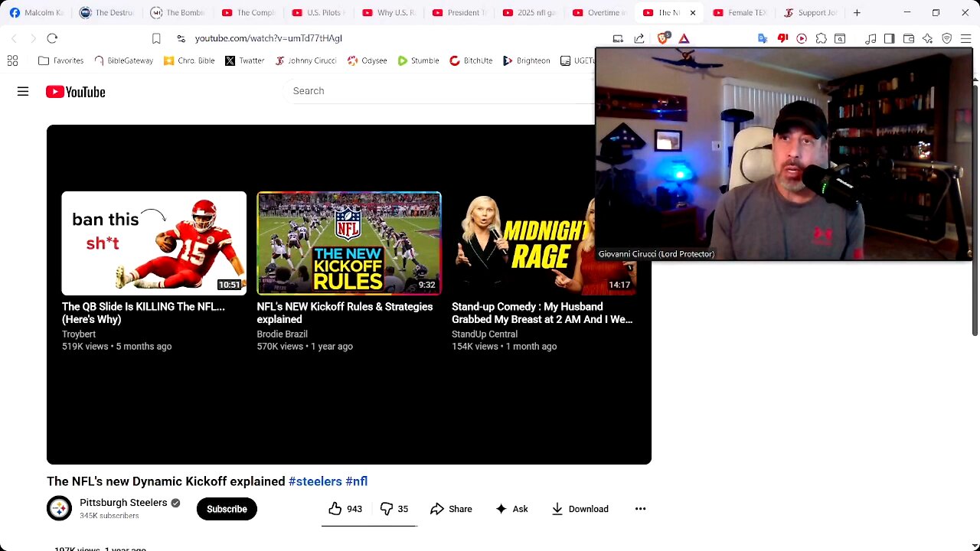Go to the YouTube home logo

tap(75, 92)
